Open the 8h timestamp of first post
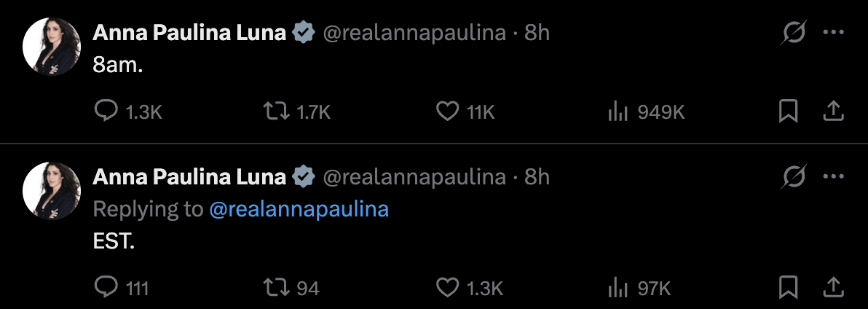This screenshot has height=309, width=868. coord(537,34)
